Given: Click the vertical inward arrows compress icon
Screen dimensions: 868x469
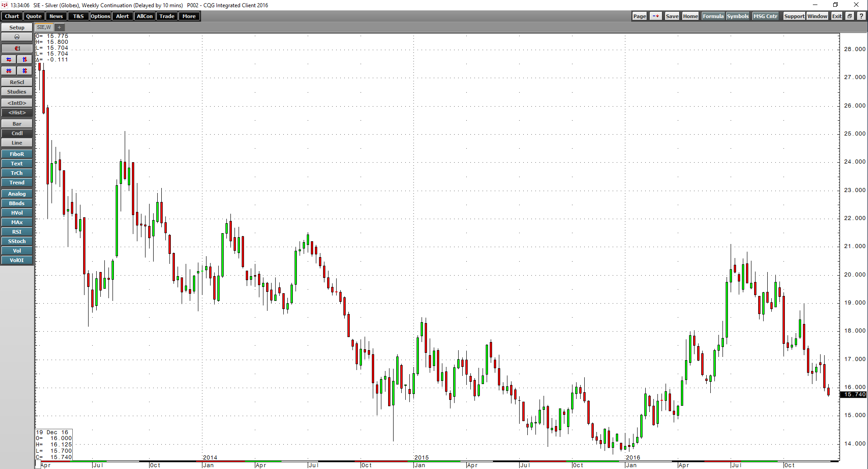Looking at the screenshot, I should click(x=25, y=71).
